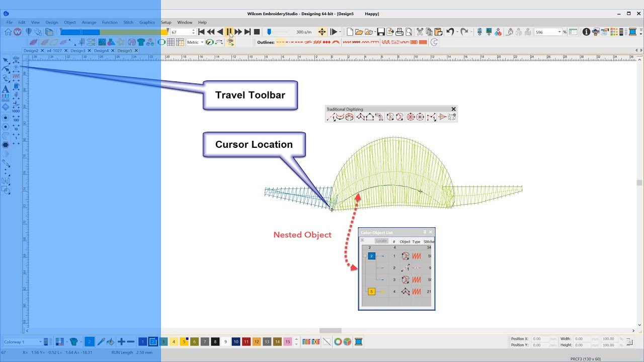Select color swatch 15 in the palette
The height and width of the screenshot is (362, 644).
[x=288, y=342]
